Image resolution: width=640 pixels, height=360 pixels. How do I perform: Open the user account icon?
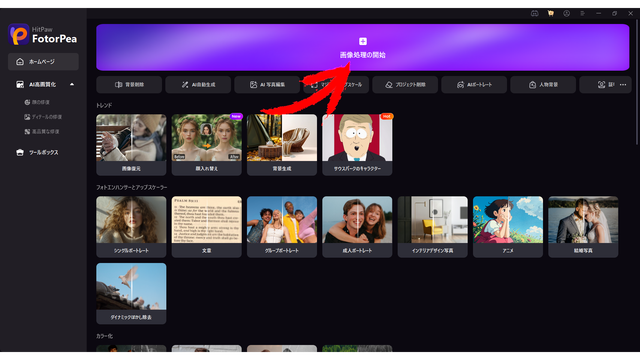pos(567,13)
